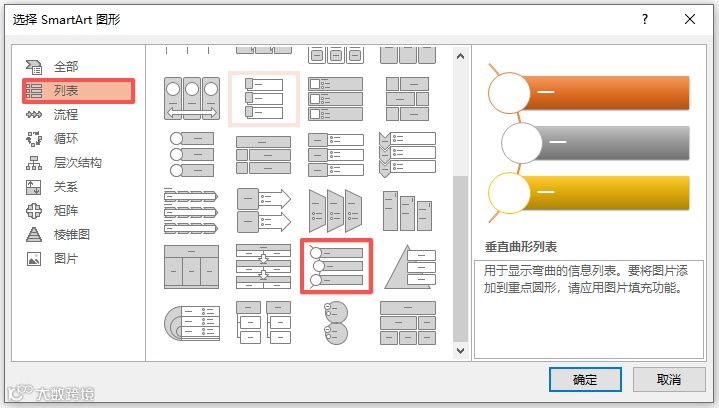Click the orange bar in the preview

[608, 93]
